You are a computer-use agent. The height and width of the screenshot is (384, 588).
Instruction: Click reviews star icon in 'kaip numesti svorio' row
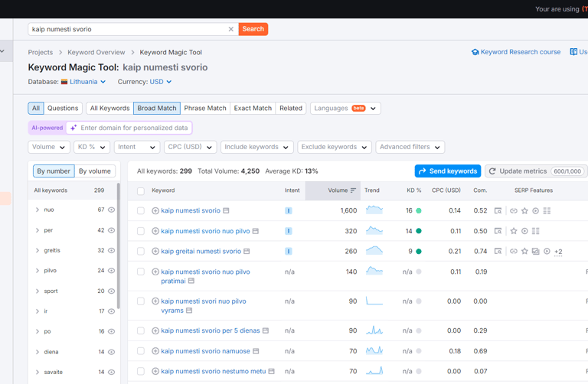click(524, 211)
